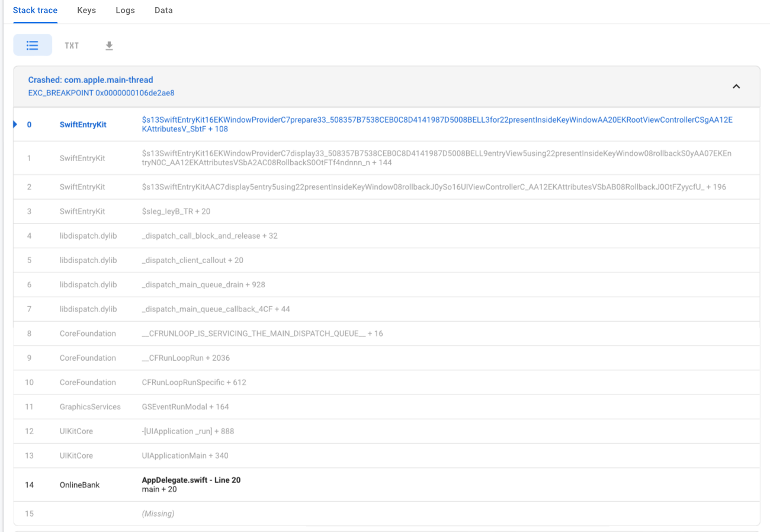
Task: Select _dispatch_main_queue_callback_4CF + 44 frame
Action: coord(216,309)
